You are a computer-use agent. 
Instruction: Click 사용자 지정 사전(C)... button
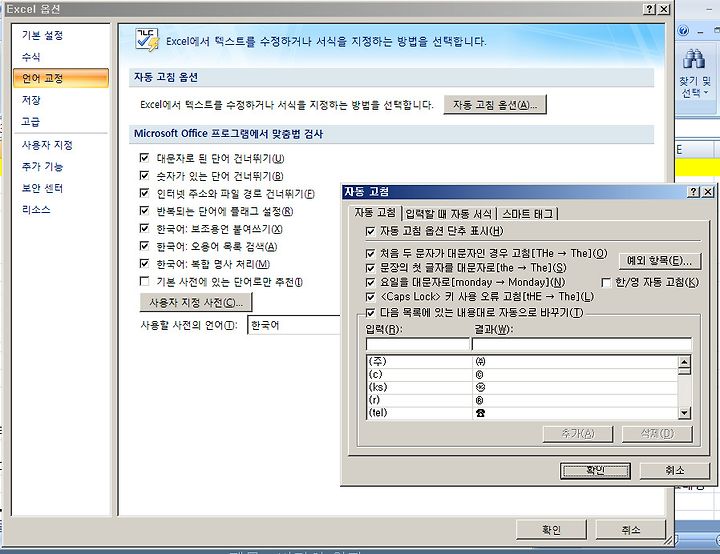coord(196,302)
